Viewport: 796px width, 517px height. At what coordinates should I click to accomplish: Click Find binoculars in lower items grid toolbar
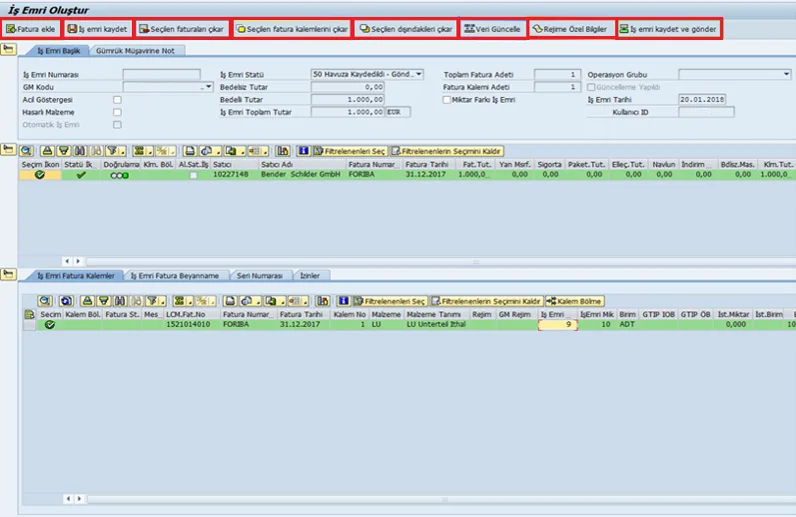coord(120,301)
